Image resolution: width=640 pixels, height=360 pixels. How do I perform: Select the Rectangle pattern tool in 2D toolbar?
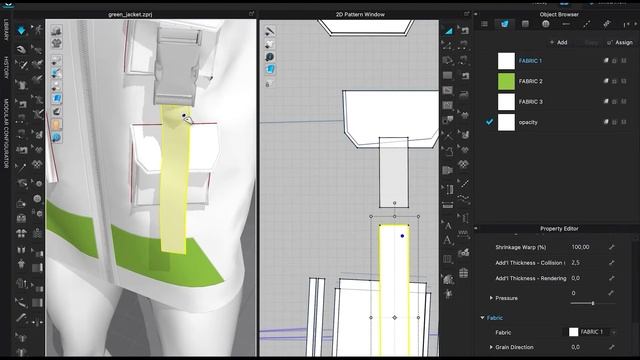448,76
